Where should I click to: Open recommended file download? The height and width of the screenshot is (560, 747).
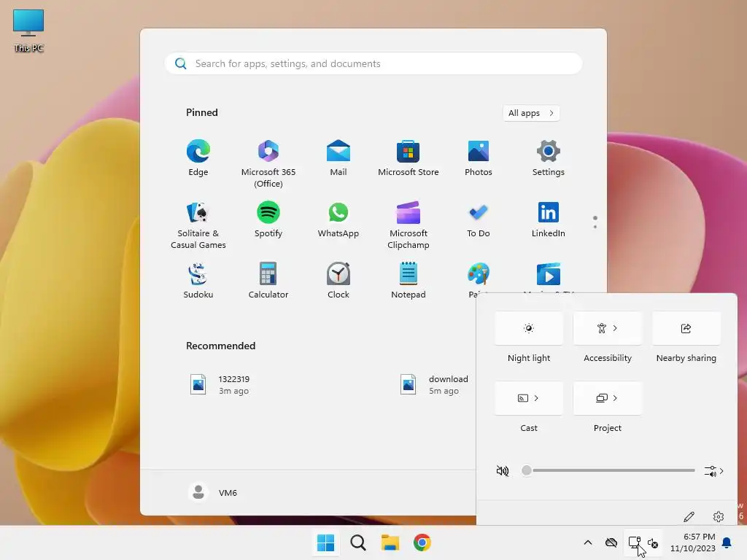pos(435,385)
